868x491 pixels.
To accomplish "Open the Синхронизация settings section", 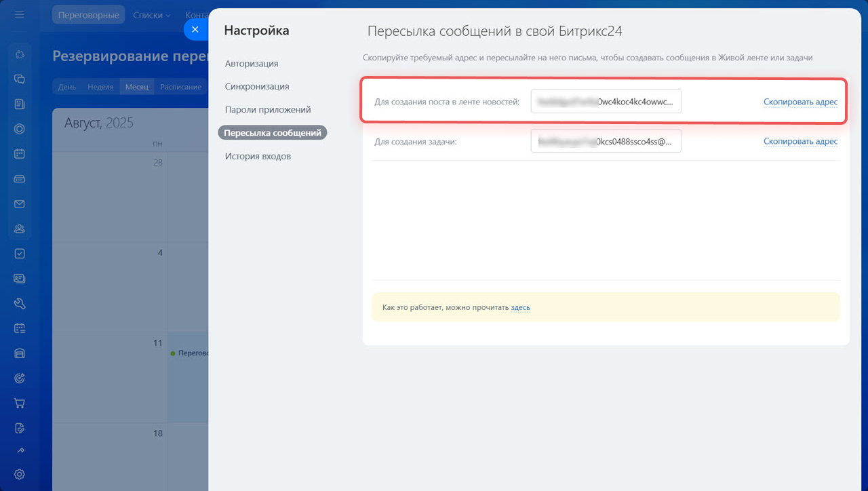I will click(257, 87).
